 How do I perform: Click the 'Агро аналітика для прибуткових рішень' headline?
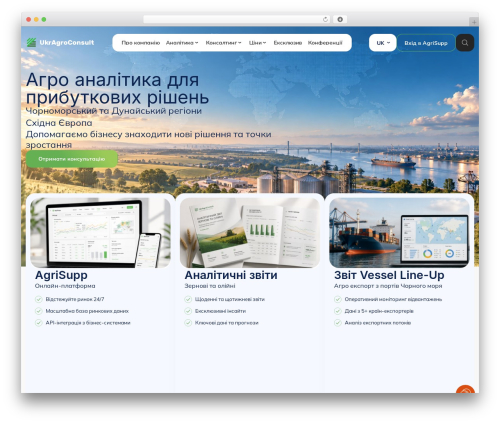[117, 89]
